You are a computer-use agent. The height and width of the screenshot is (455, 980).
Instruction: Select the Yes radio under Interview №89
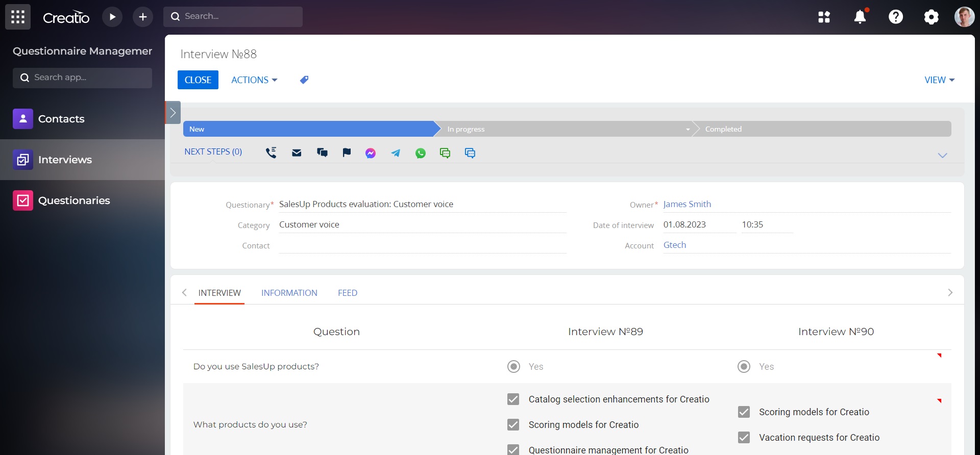513,366
